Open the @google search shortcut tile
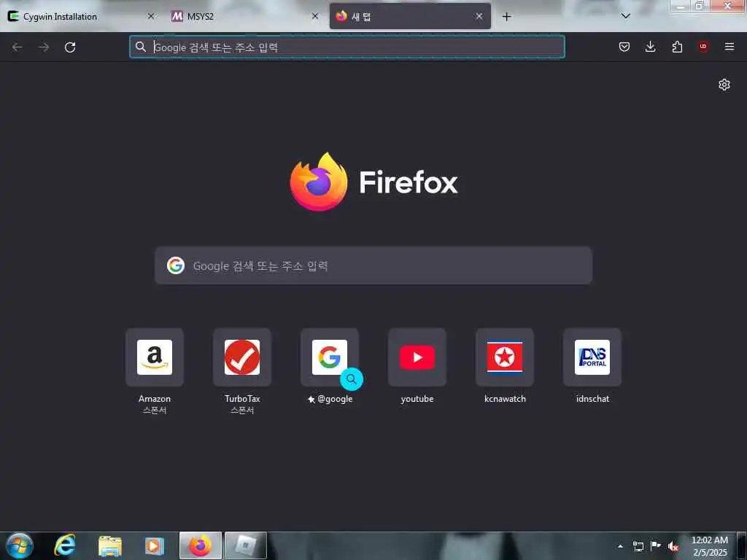This screenshot has height=560, width=747. pyautogui.click(x=330, y=357)
